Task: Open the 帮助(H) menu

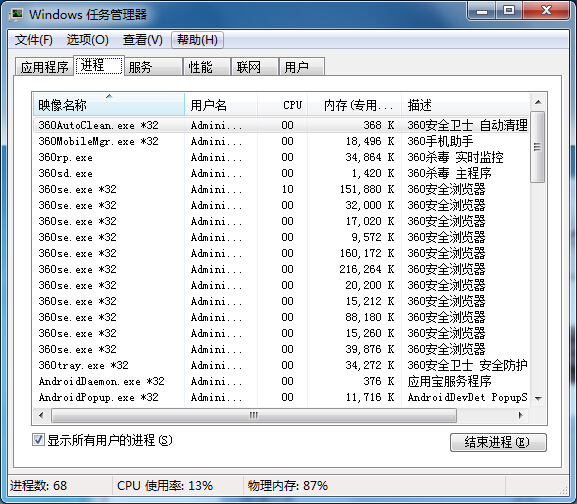Action: (x=197, y=40)
